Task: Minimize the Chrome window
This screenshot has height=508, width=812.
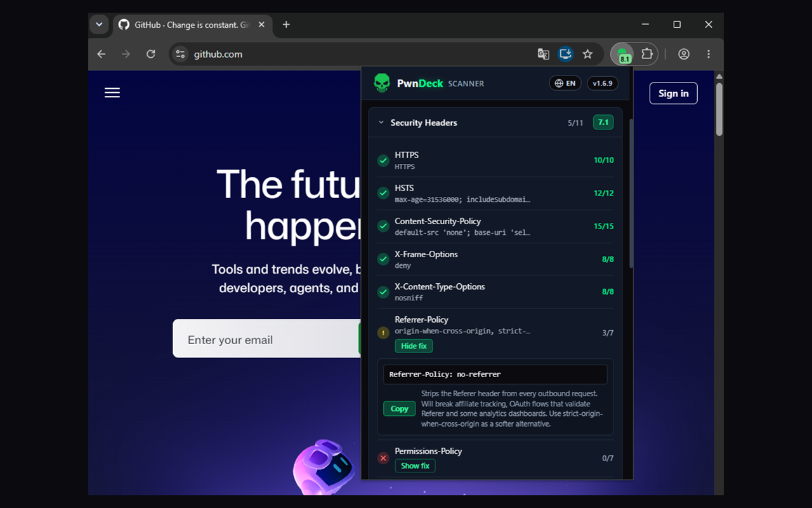Action: [645, 25]
